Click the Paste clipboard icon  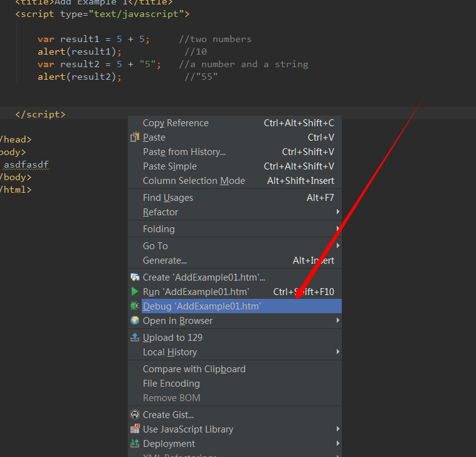pyautogui.click(x=135, y=137)
